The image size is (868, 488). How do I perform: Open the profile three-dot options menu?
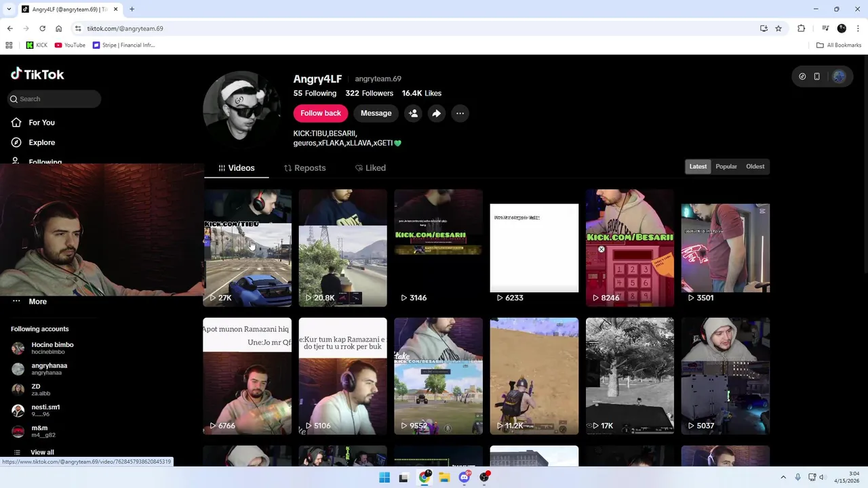460,113
